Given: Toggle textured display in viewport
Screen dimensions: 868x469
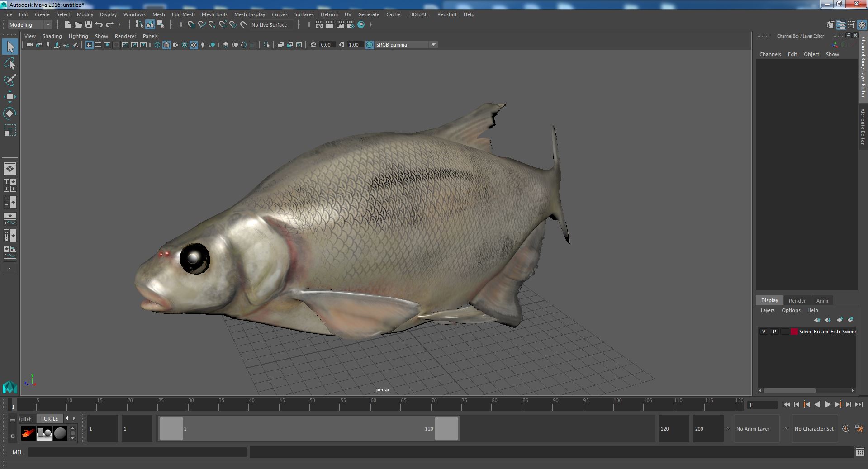Looking at the screenshot, I should [x=194, y=45].
